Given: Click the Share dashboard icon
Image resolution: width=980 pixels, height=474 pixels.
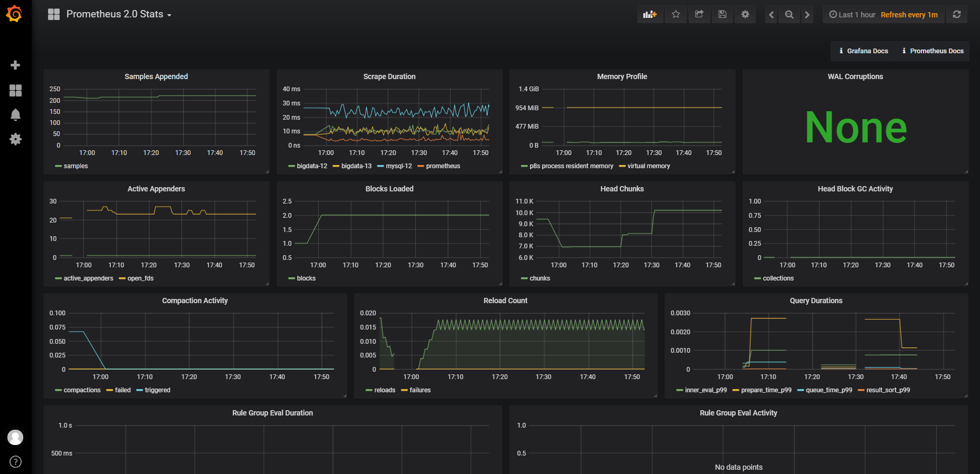Looking at the screenshot, I should click(x=699, y=14).
